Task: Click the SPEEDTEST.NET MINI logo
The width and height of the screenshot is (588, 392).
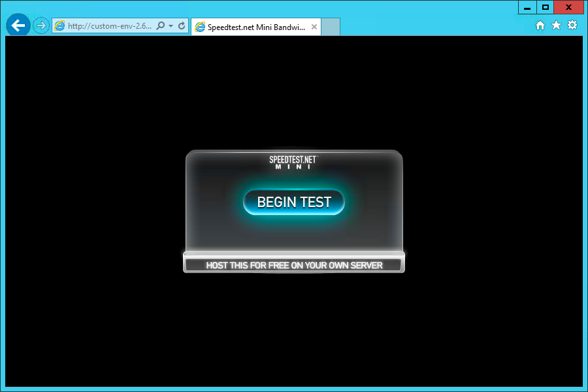Action: click(293, 162)
